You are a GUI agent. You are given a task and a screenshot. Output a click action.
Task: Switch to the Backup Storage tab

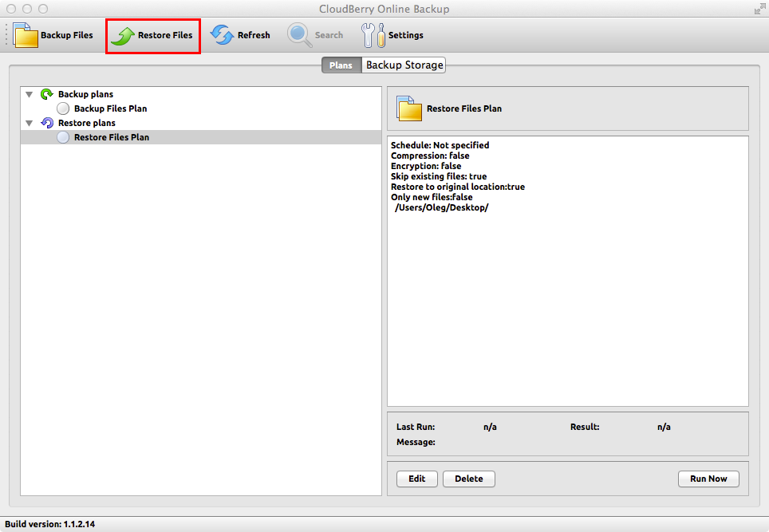click(404, 65)
